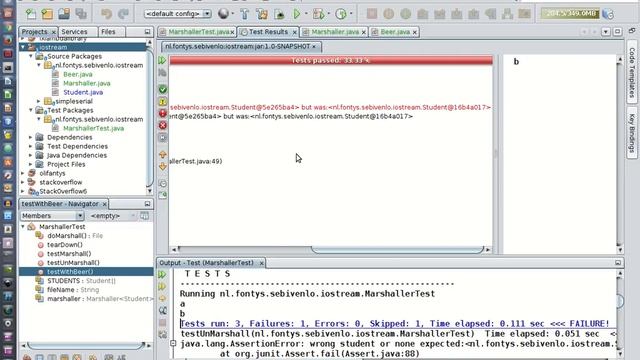Open the dropdown arrow next to Run Project

pyautogui.click(x=306, y=14)
